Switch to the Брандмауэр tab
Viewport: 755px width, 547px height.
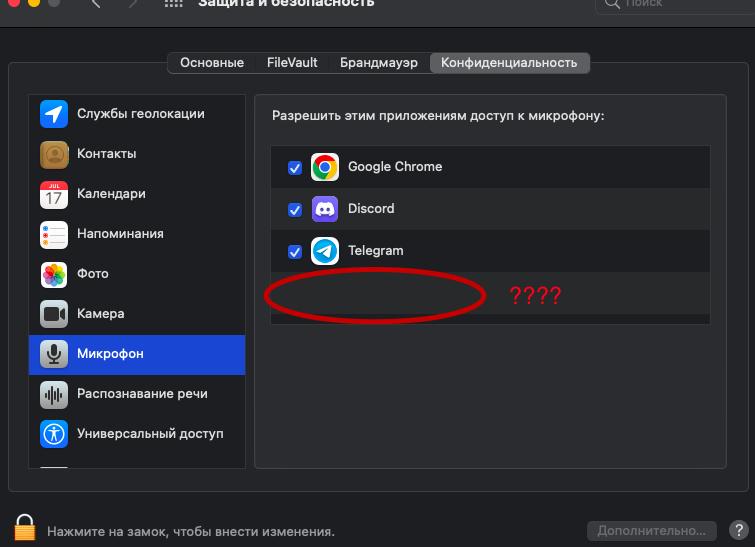click(x=379, y=62)
